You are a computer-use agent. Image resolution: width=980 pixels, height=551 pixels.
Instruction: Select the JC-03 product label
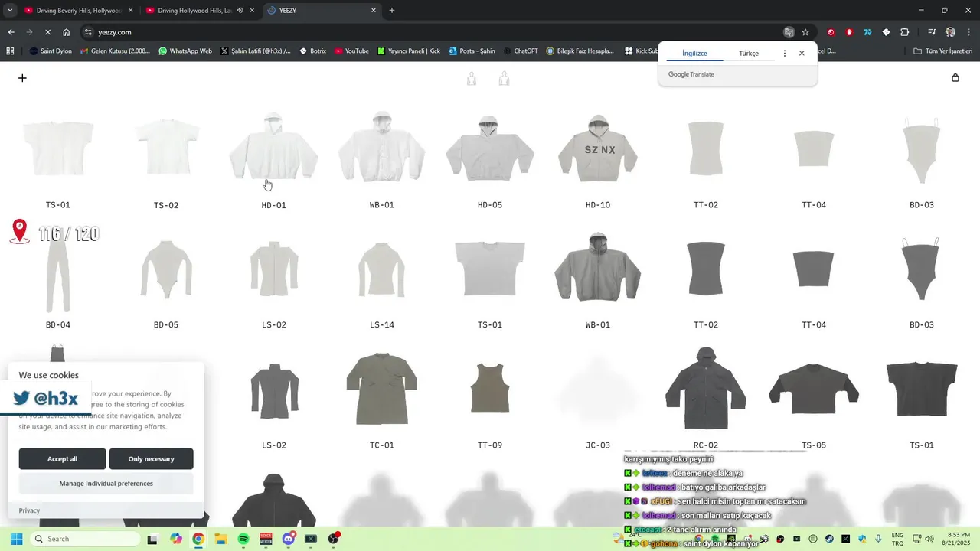pos(598,445)
